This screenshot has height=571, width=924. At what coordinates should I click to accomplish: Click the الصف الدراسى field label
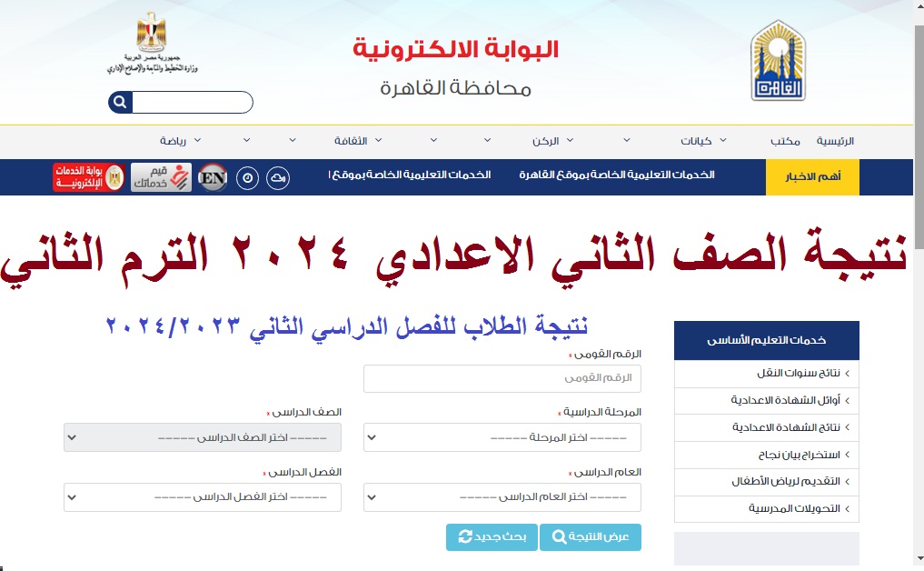pyautogui.click(x=304, y=412)
